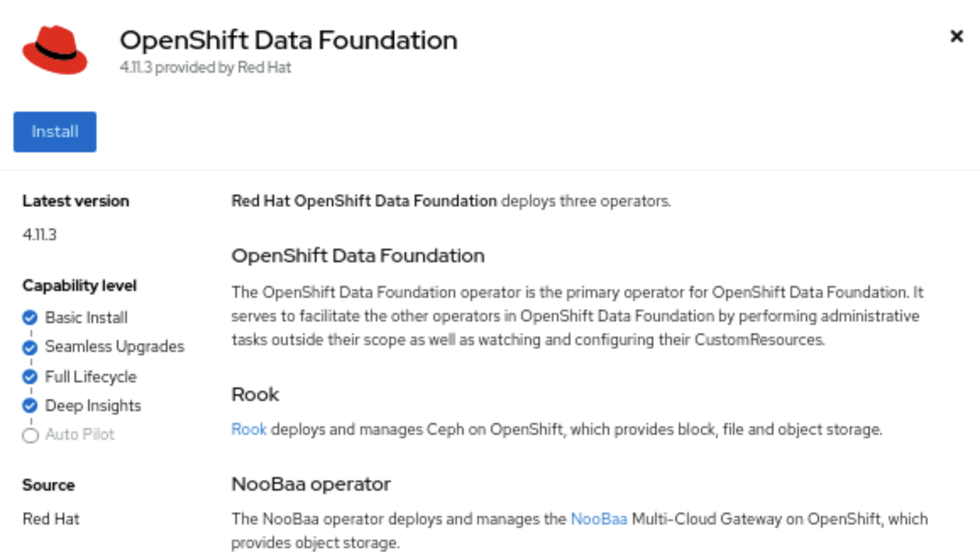Click the Capability level heading

click(x=80, y=286)
